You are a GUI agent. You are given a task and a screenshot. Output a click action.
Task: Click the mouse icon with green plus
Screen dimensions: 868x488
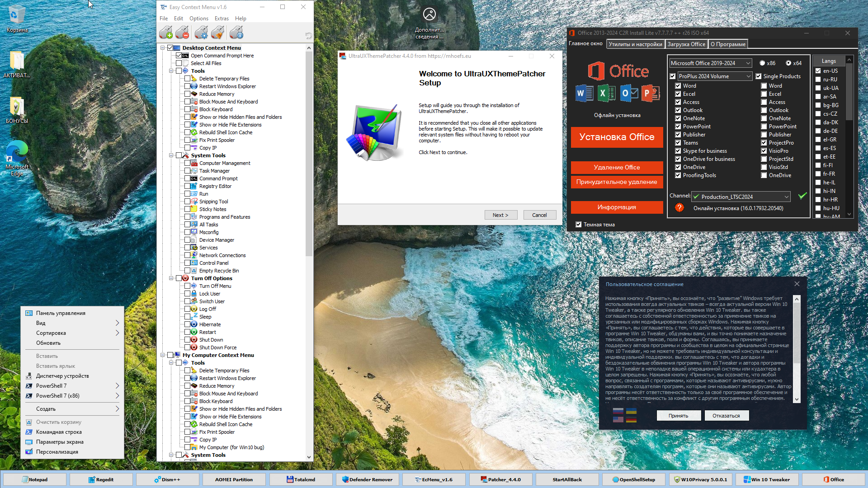point(166,33)
